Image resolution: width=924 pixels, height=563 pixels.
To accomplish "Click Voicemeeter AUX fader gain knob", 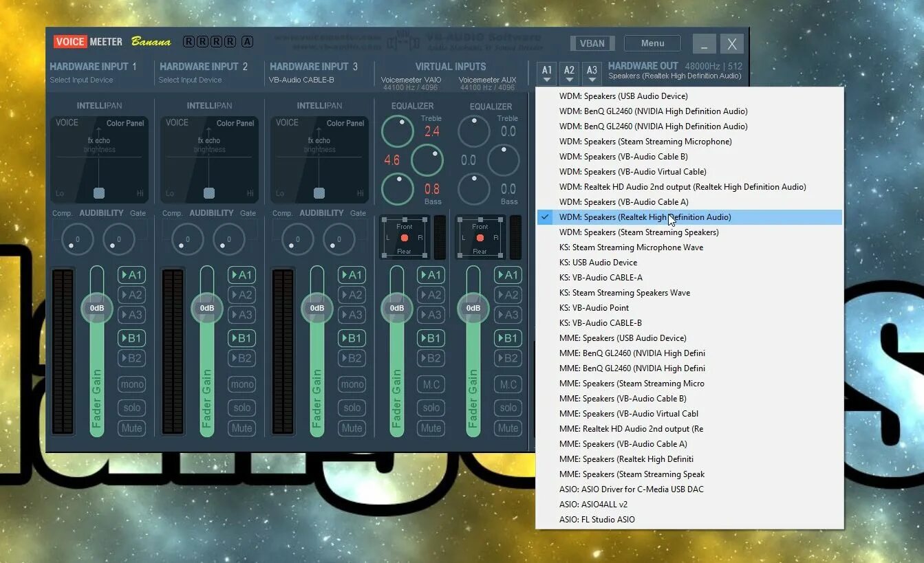I will pos(473,308).
